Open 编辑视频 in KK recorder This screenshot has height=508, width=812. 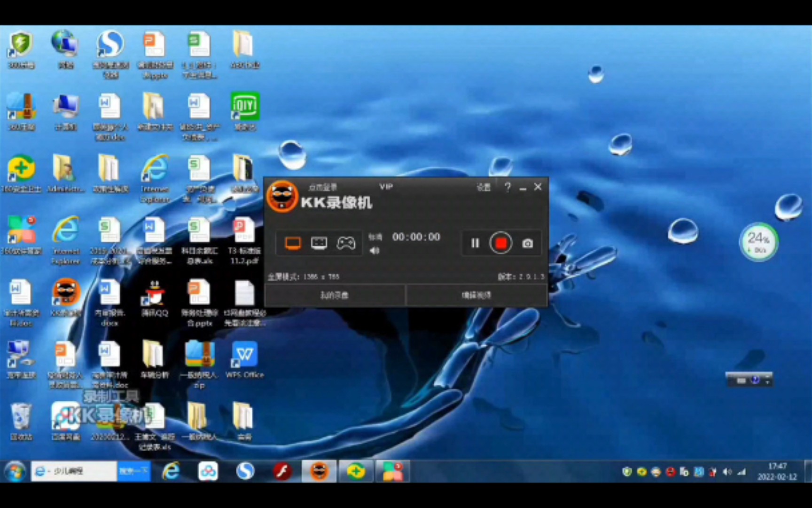(x=476, y=295)
